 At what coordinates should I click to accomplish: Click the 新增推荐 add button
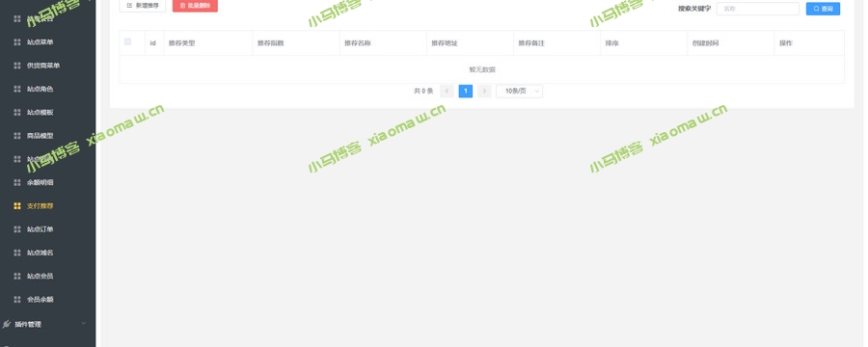pos(143,6)
